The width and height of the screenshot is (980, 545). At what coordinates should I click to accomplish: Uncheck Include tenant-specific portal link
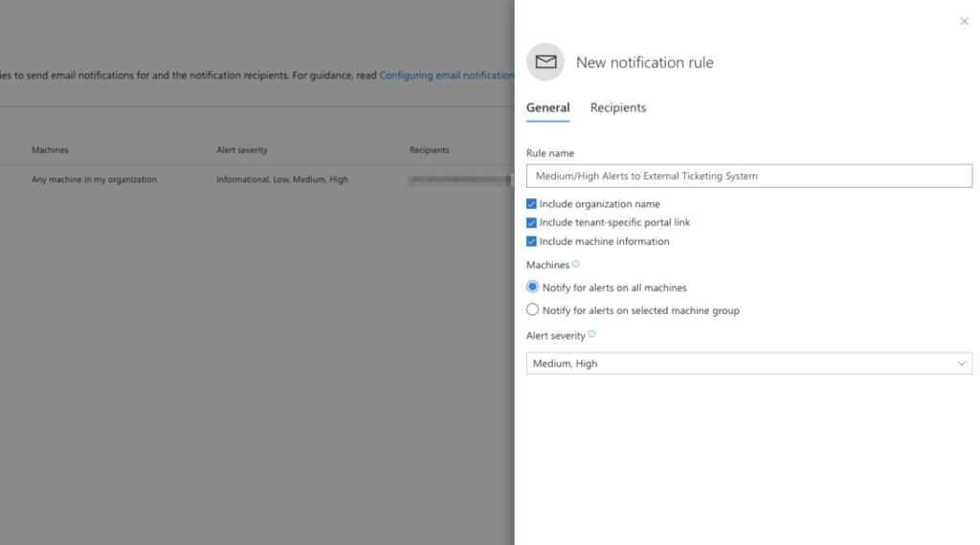531,223
